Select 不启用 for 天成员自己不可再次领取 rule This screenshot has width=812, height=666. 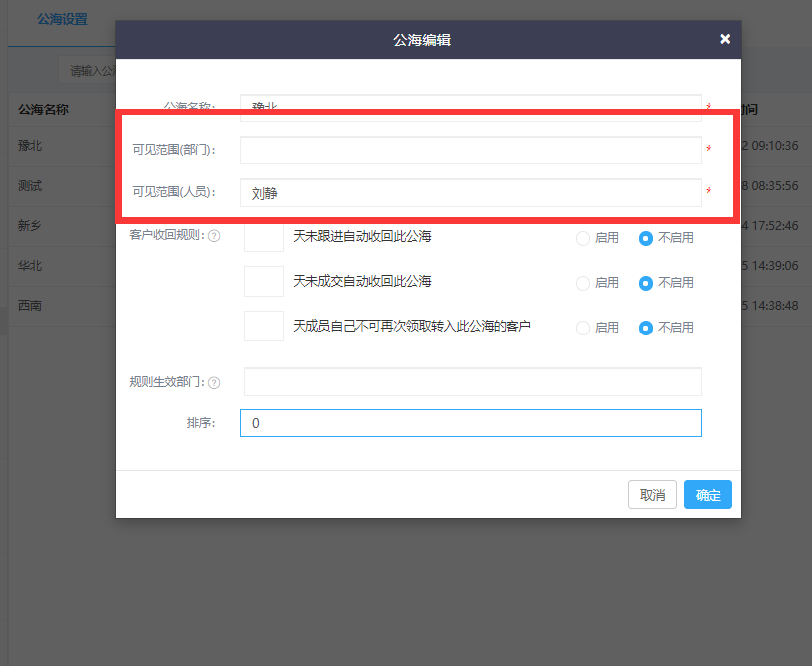point(645,328)
